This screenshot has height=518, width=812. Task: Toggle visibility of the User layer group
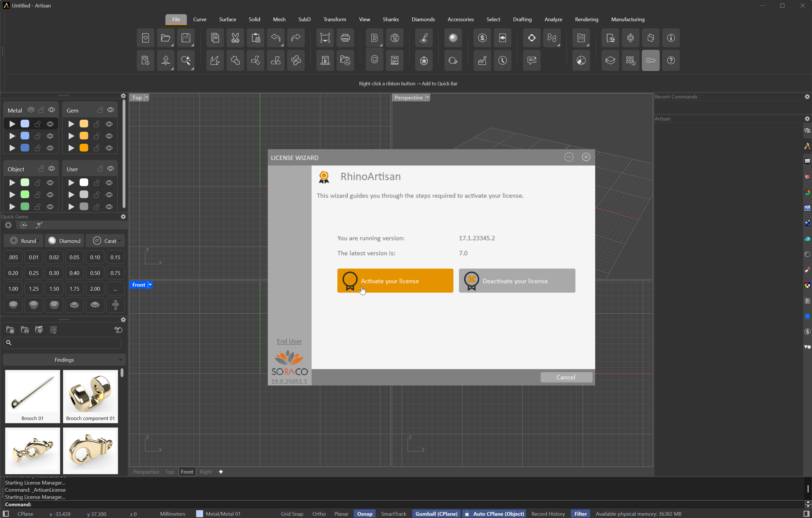point(111,168)
